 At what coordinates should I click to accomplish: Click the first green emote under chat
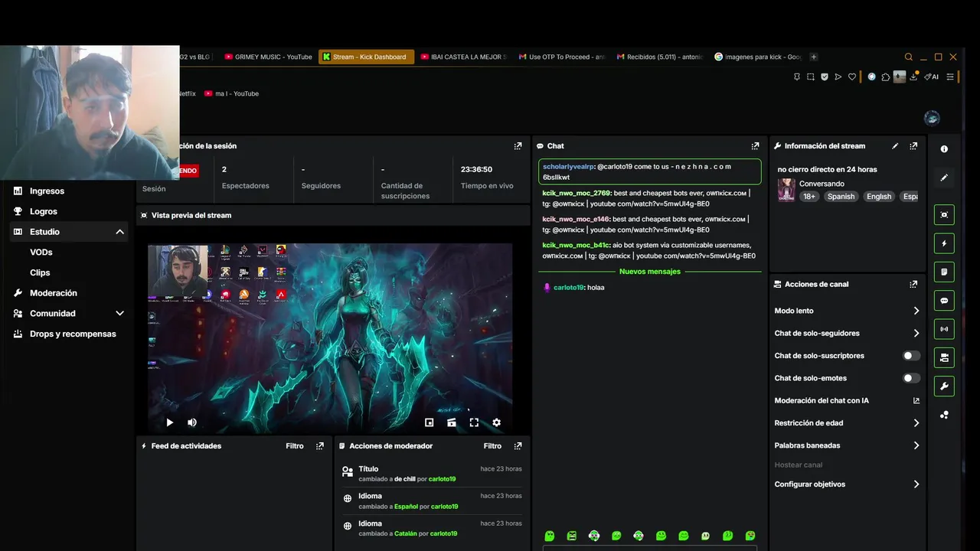pos(549,536)
